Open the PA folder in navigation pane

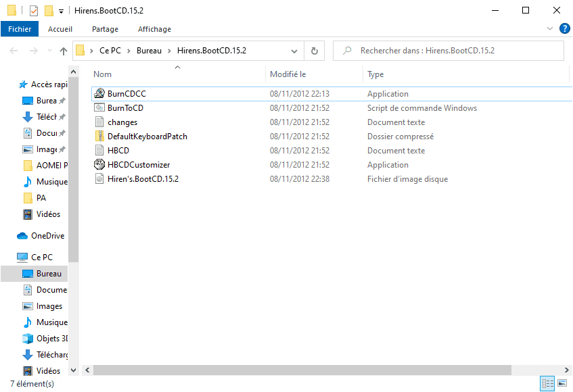point(35,198)
